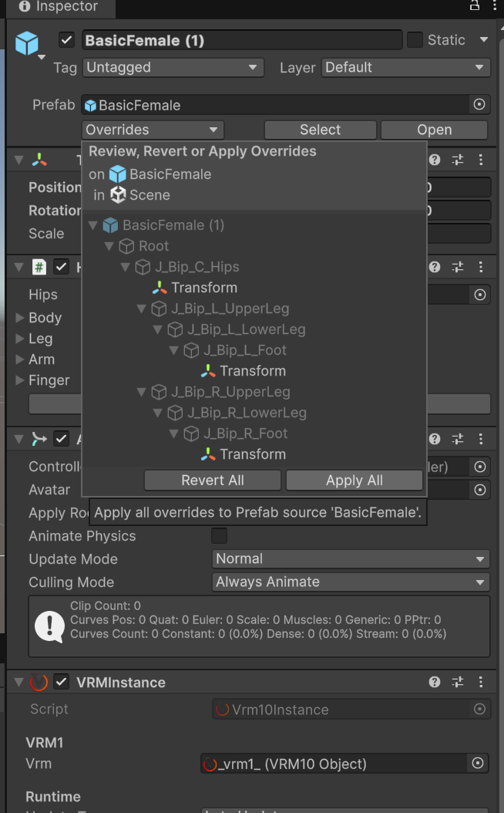Open the Overrides dropdown

153,130
